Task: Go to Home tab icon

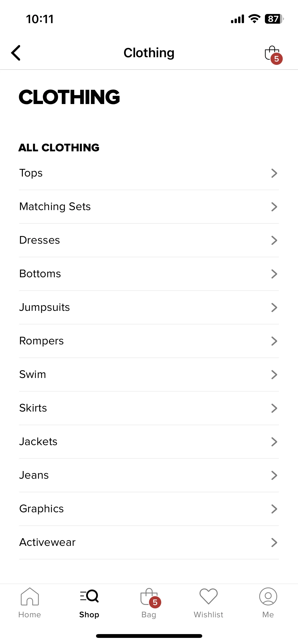Action: (x=30, y=596)
